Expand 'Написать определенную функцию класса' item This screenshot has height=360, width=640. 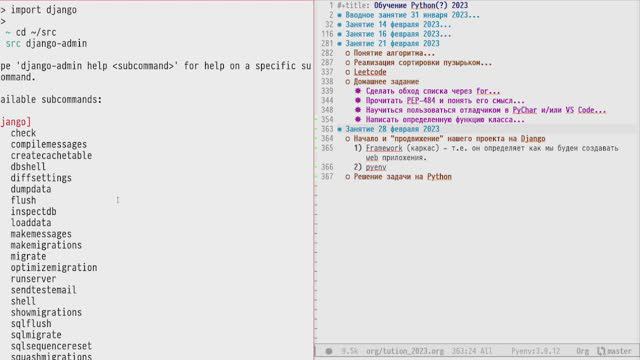click(445, 120)
